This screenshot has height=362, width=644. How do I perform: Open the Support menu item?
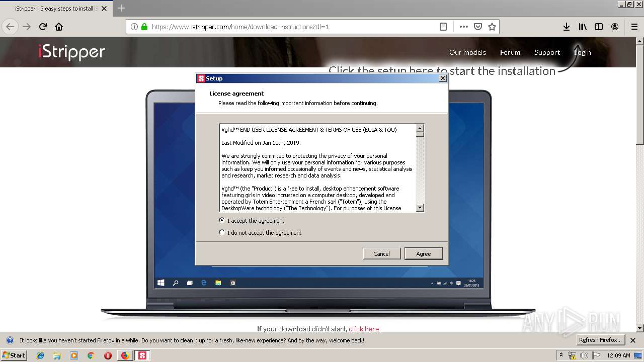[x=547, y=52]
